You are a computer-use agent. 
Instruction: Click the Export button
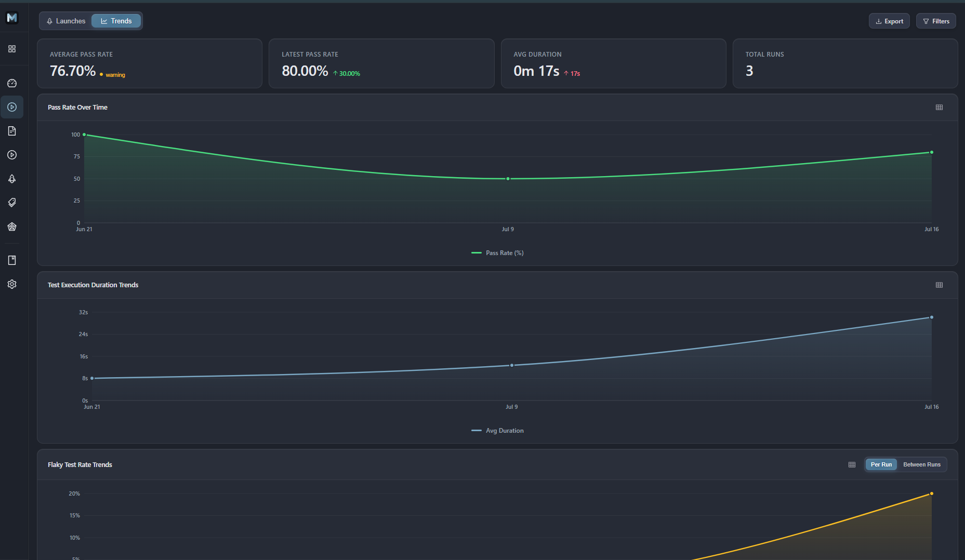tap(889, 21)
